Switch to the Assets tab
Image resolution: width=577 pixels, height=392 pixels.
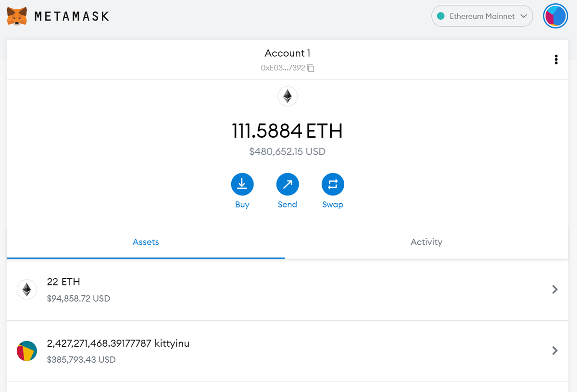point(146,242)
